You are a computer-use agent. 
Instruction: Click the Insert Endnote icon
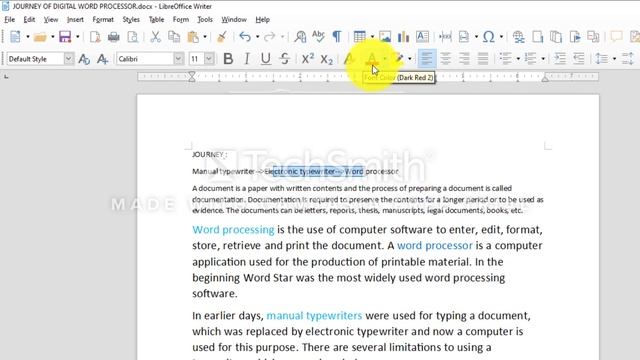click(556, 37)
